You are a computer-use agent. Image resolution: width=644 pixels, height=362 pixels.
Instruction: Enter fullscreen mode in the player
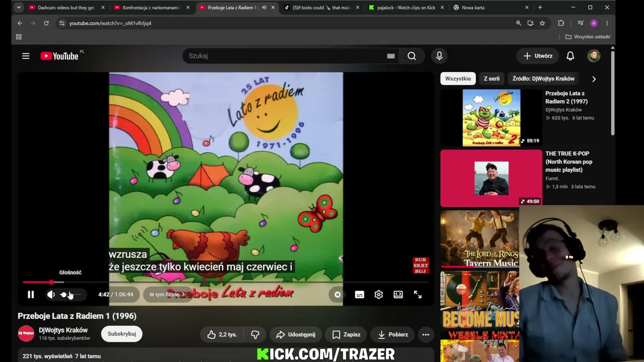(418, 295)
